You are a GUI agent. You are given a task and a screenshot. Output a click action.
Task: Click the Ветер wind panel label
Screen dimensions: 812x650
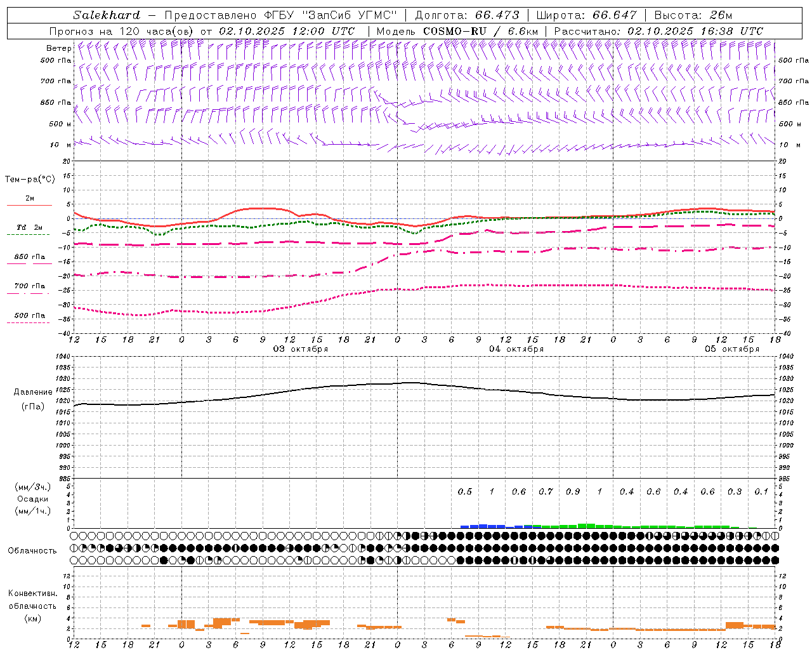[58, 48]
